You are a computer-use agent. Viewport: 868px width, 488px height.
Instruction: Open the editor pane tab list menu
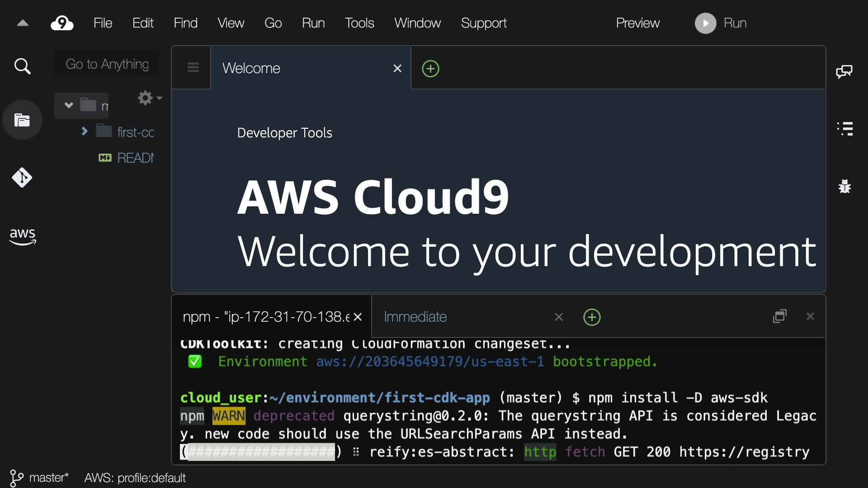pos(193,68)
